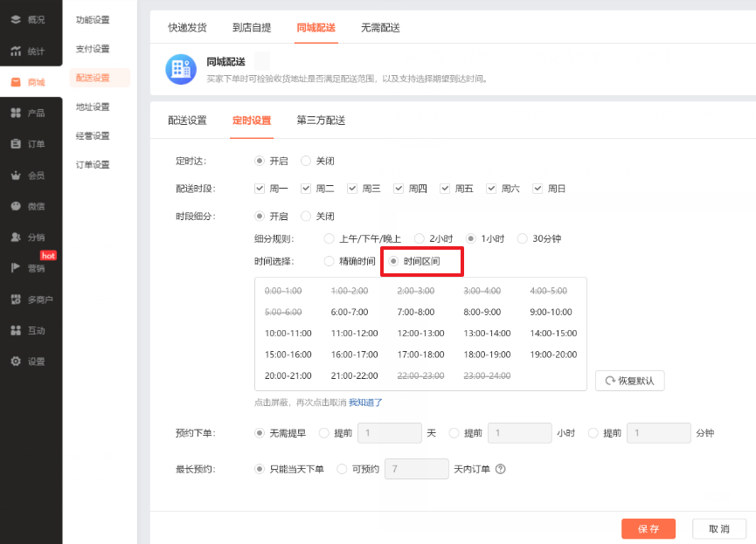
Task: Click the hot badge on 营销
Action: click(x=48, y=255)
